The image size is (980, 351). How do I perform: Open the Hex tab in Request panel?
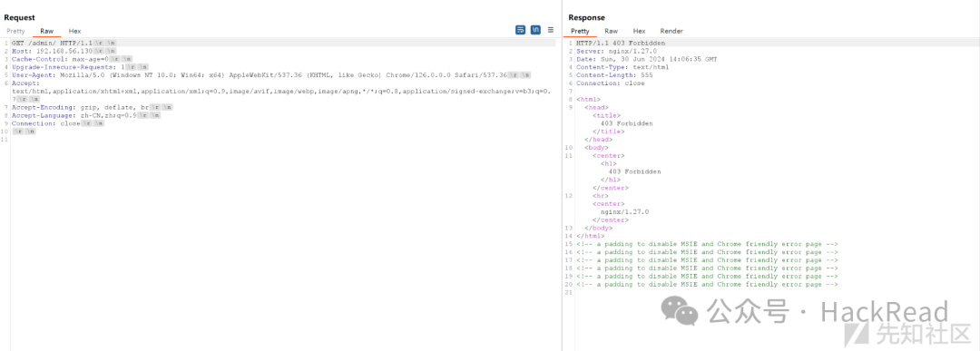click(x=75, y=31)
